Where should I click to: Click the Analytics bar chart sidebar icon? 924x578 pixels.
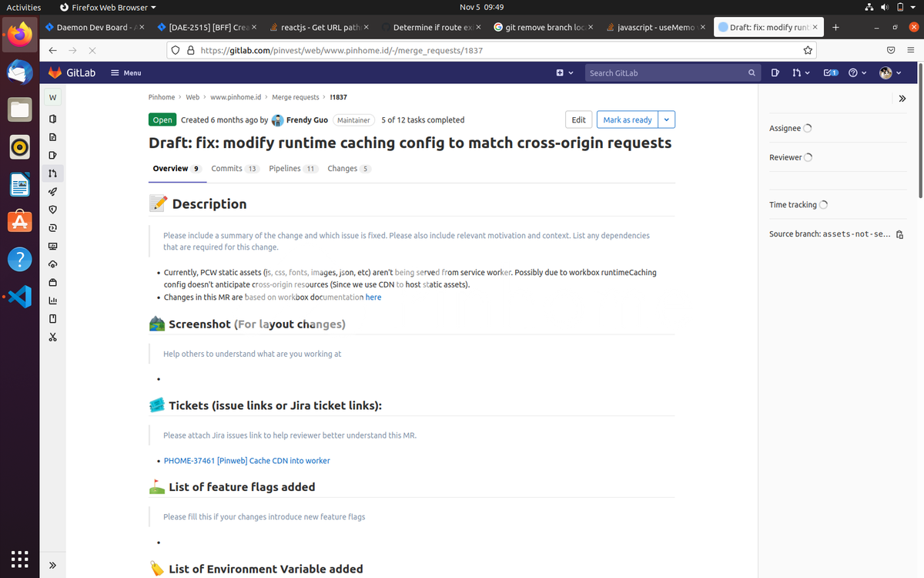coord(52,301)
